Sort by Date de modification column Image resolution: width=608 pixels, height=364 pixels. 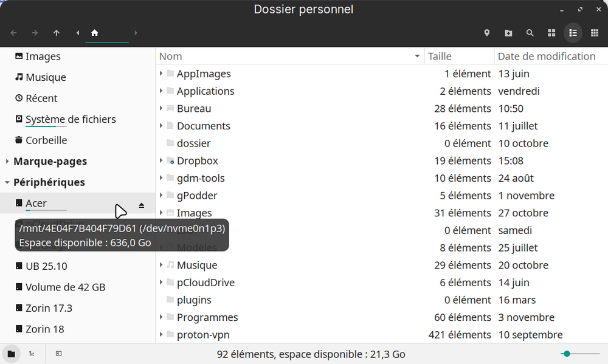546,56
